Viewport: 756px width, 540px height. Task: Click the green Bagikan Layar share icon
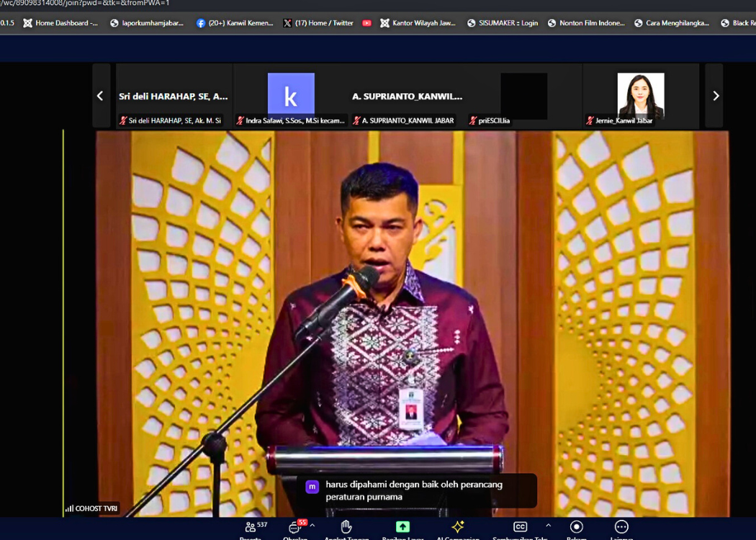coord(402,527)
